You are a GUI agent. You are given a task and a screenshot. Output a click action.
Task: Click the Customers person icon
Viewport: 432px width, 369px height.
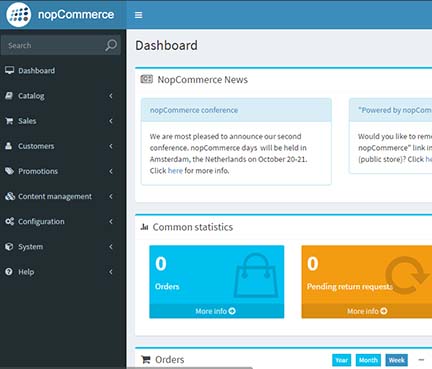(x=9, y=146)
